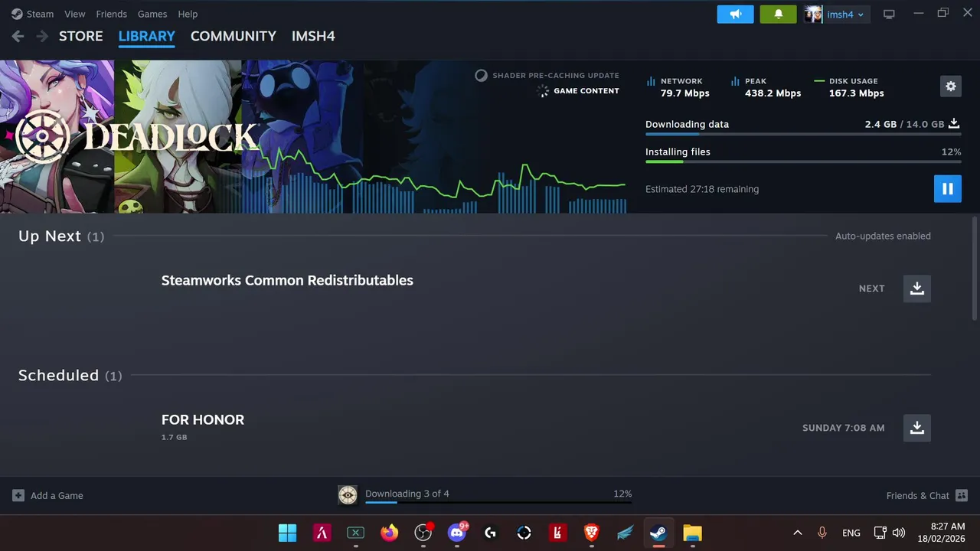Click the microphone tray icon
The image size is (980, 551).
coord(822,533)
